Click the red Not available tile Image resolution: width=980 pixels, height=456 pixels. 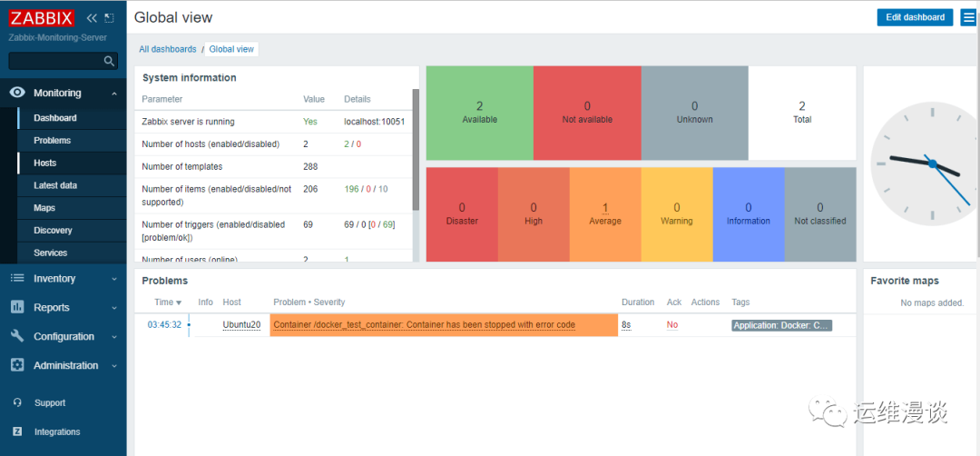587,113
